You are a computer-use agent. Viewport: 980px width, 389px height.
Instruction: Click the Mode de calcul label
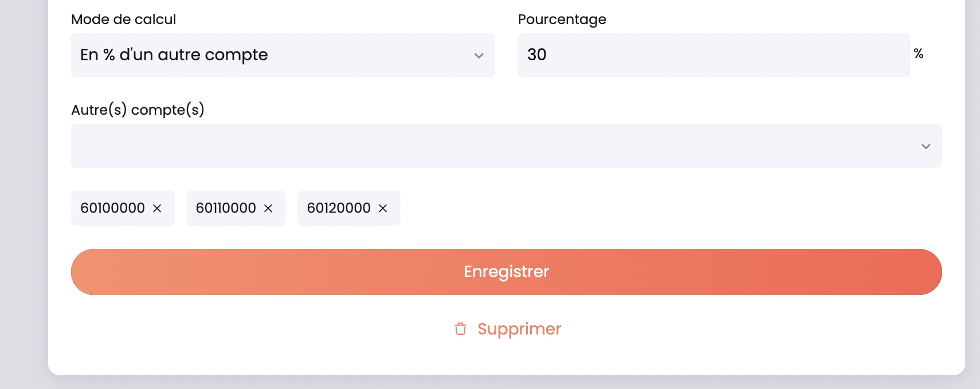[x=123, y=19]
